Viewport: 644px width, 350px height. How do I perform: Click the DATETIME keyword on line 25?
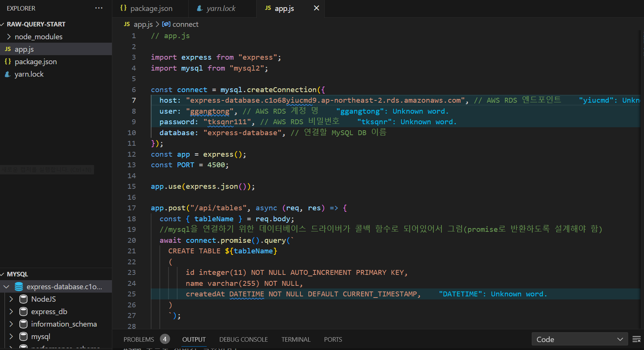[x=247, y=294]
